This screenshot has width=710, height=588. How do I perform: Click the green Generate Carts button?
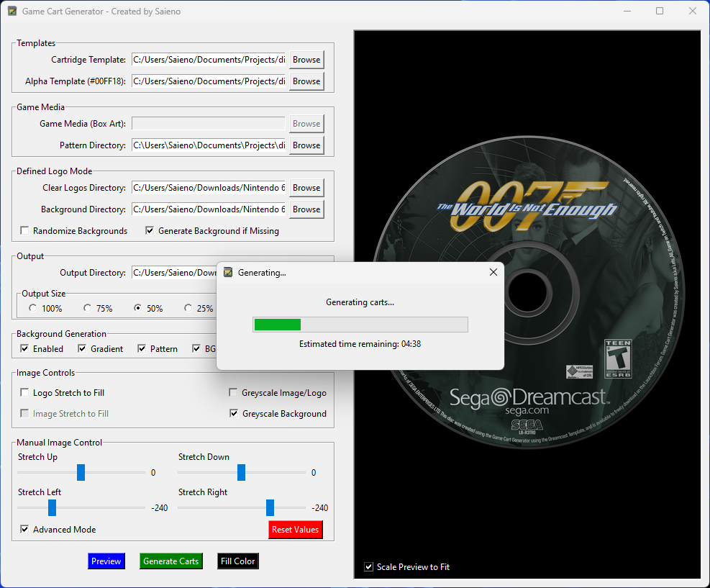(171, 561)
